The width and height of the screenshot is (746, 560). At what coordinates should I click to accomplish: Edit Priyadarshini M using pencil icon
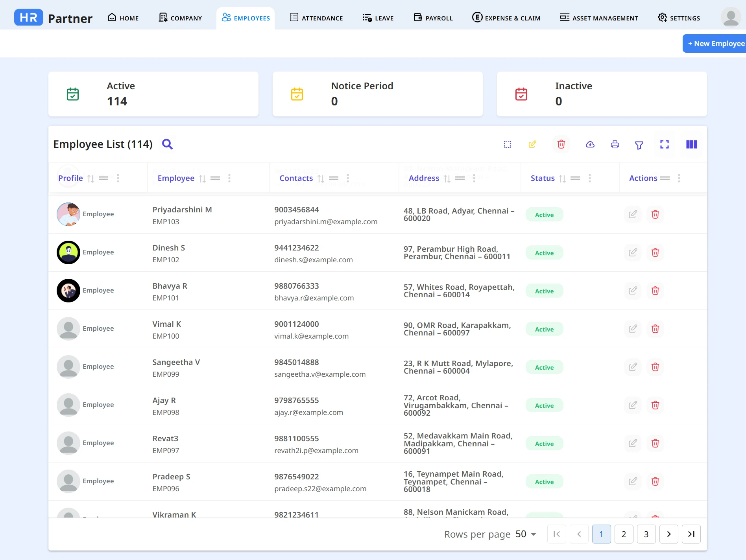click(633, 214)
